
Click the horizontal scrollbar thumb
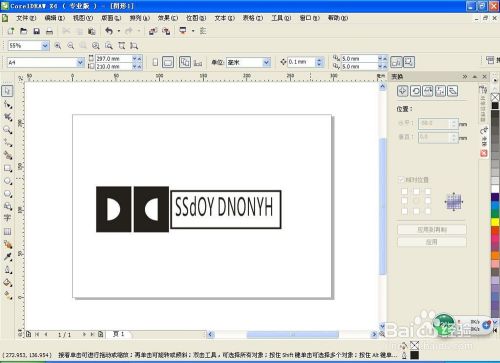293,334
